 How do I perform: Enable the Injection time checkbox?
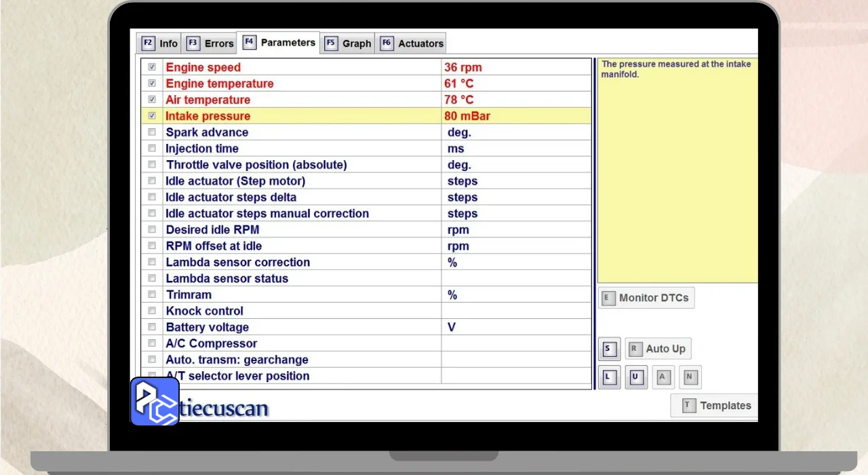[152, 149]
